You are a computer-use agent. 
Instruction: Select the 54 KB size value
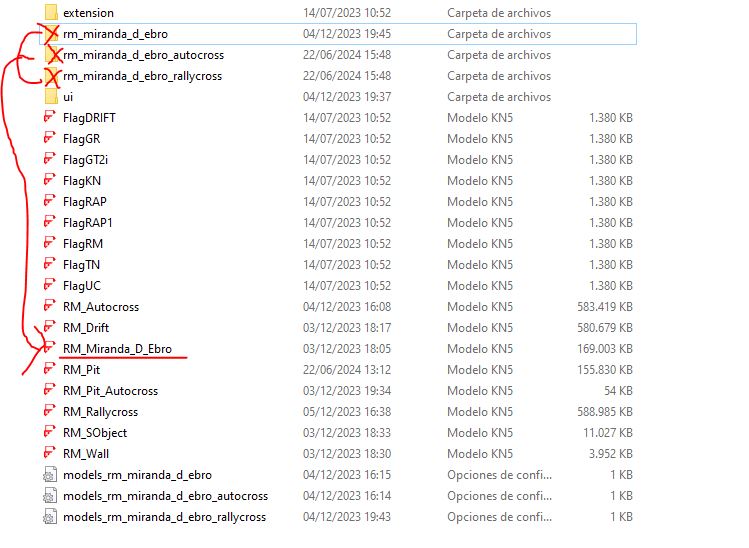pyautogui.click(x=619, y=391)
